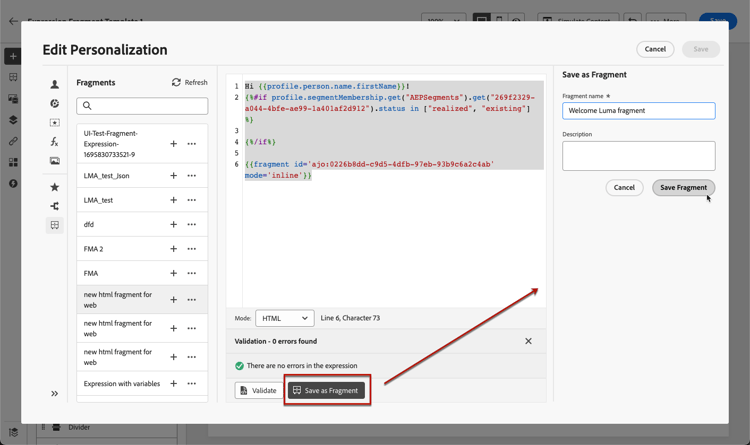Click Save as Fragment button

point(326,390)
